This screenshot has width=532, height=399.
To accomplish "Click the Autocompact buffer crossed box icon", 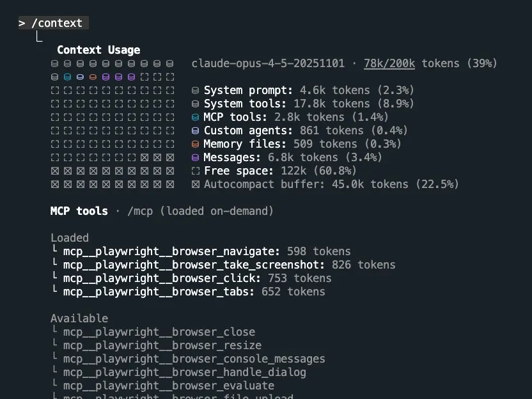I will coord(196,184).
